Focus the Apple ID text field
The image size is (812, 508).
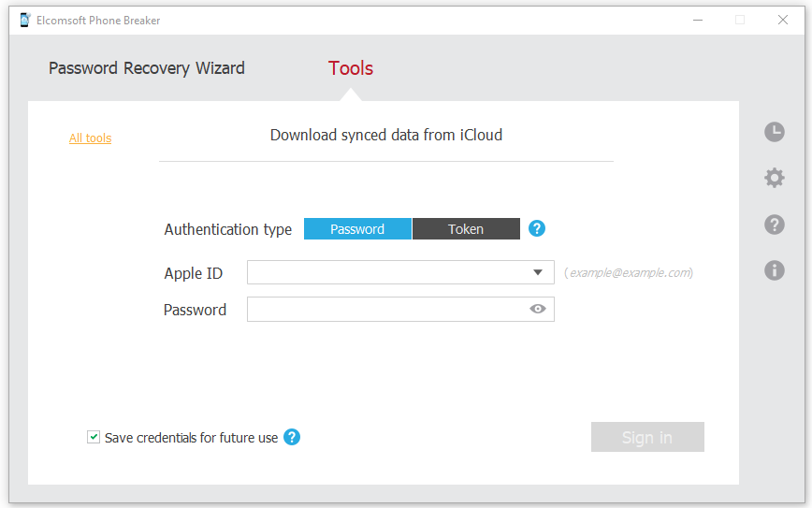pos(384,272)
